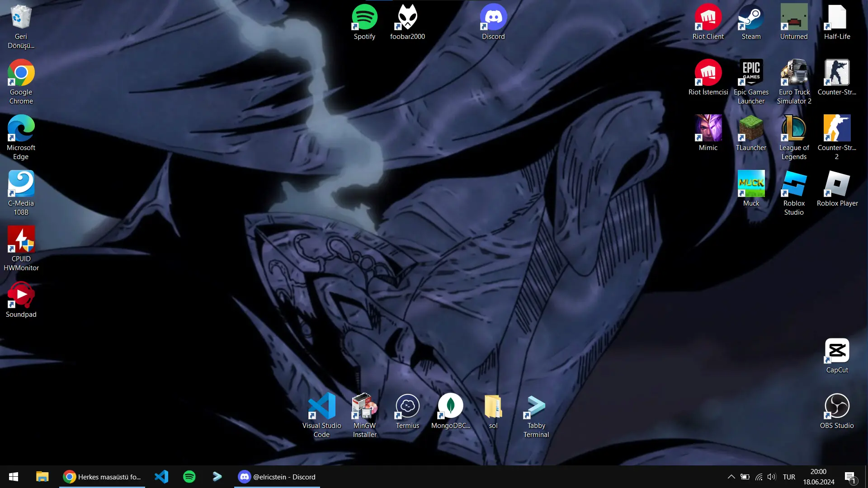This screenshot has width=868, height=488.
Task: Open File Explorer from the taskbar
Action: tap(42, 477)
